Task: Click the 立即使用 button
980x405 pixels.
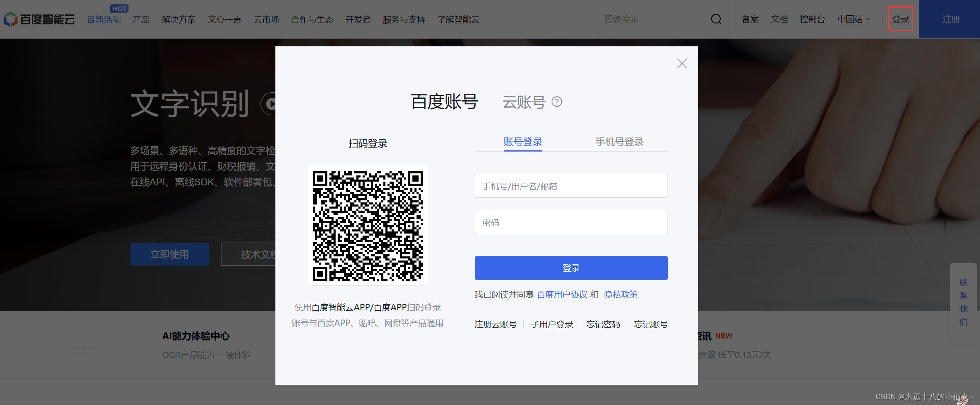Action: (x=170, y=254)
